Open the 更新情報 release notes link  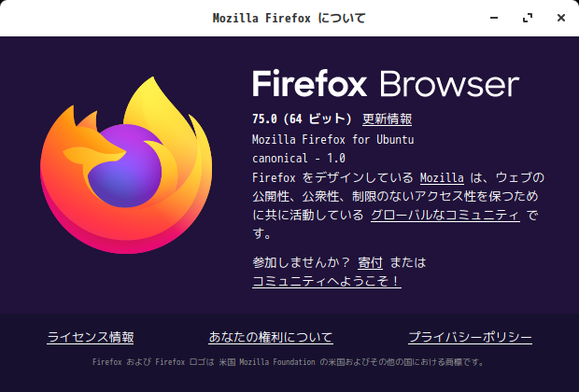point(387,119)
